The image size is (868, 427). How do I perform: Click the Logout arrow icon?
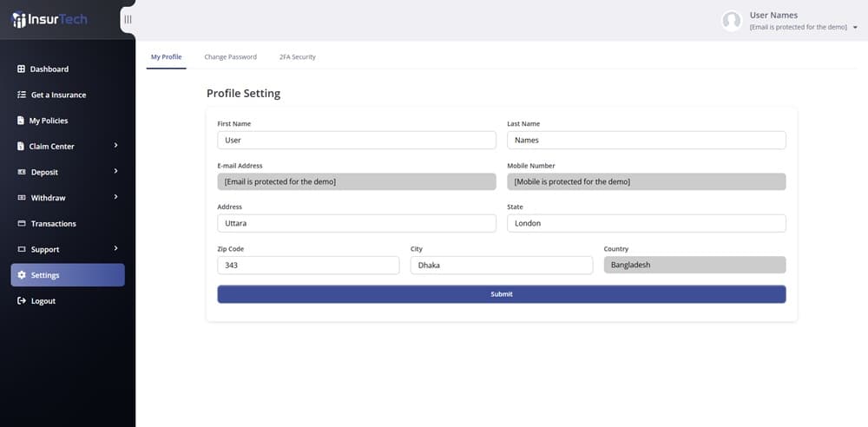pyautogui.click(x=22, y=301)
